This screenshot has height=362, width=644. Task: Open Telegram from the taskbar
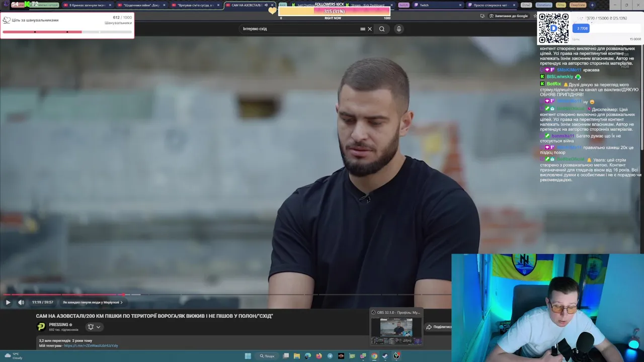click(330, 356)
